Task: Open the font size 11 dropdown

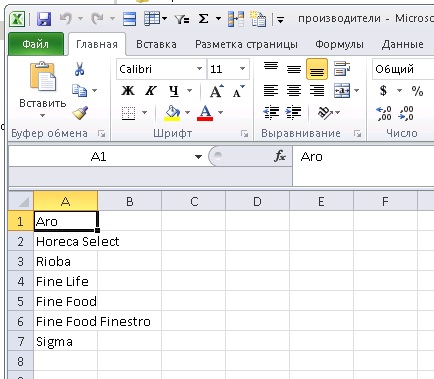Action: pyautogui.click(x=242, y=69)
